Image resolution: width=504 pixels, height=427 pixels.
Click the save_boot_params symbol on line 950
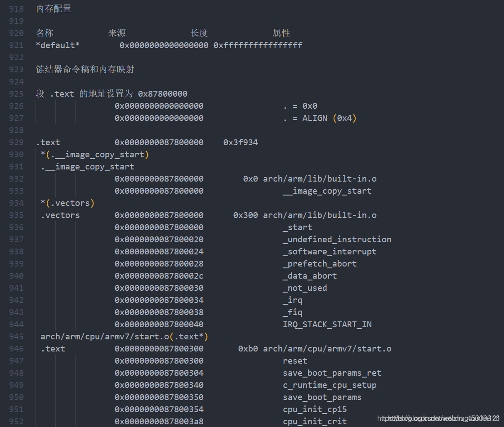322,398
